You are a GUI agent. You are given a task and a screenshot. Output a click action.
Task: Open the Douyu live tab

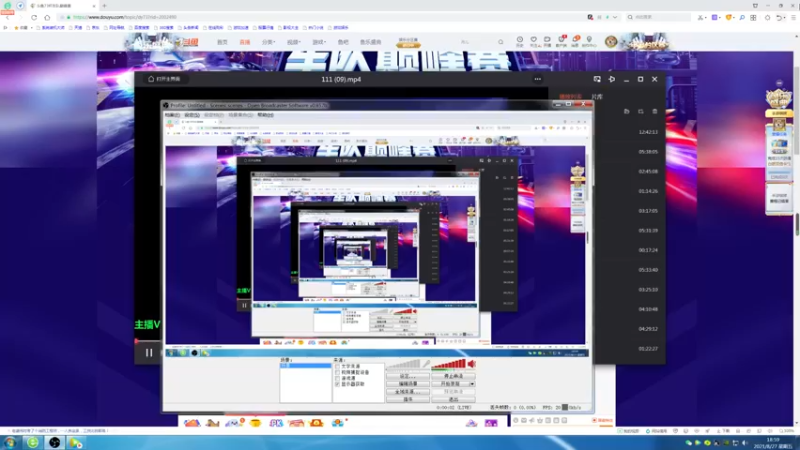coord(245,42)
